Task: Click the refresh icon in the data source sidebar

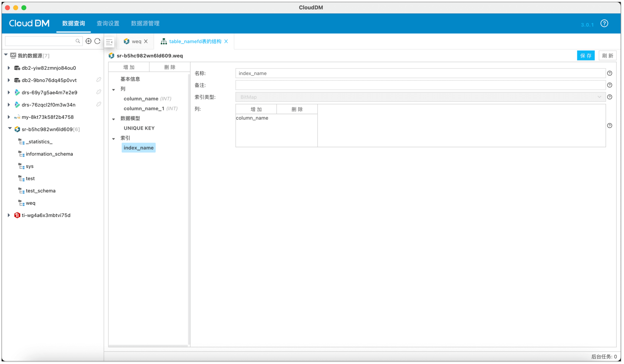Action: click(x=97, y=41)
